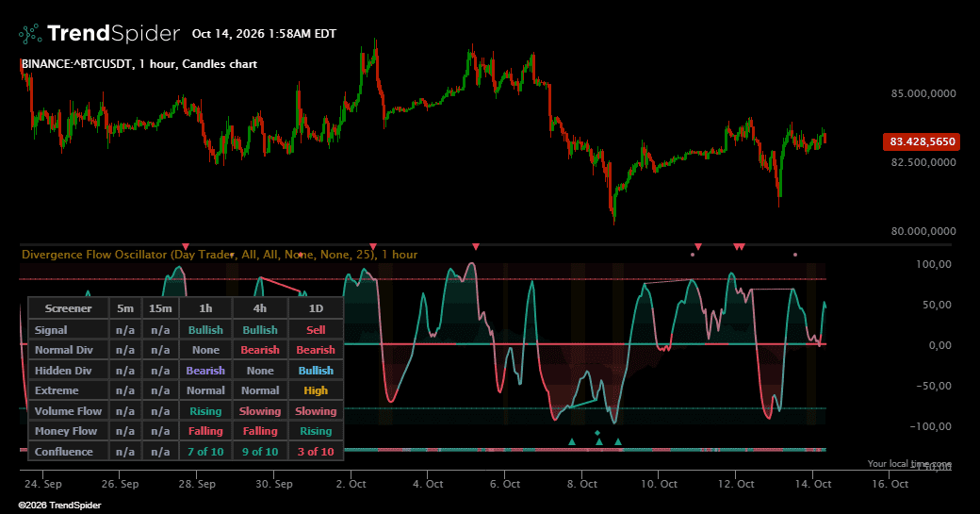
Task: Click the Signal row 'Bullish' cell under 1h
Action: (205, 329)
